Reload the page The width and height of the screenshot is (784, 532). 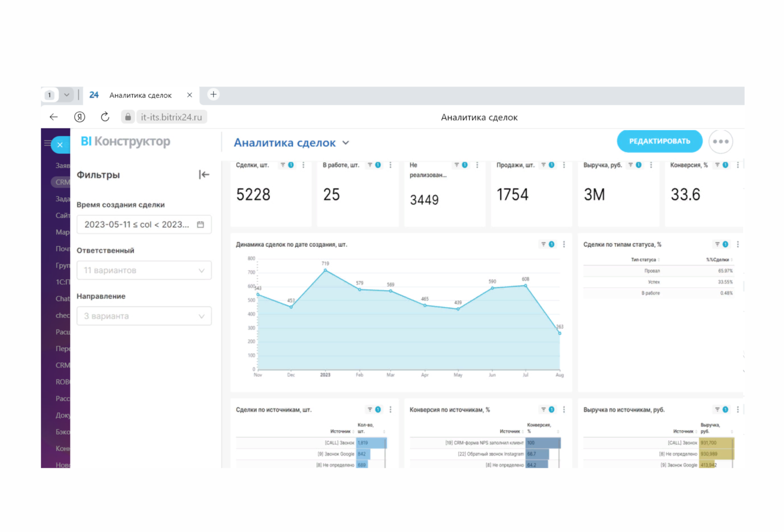click(105, 117)
